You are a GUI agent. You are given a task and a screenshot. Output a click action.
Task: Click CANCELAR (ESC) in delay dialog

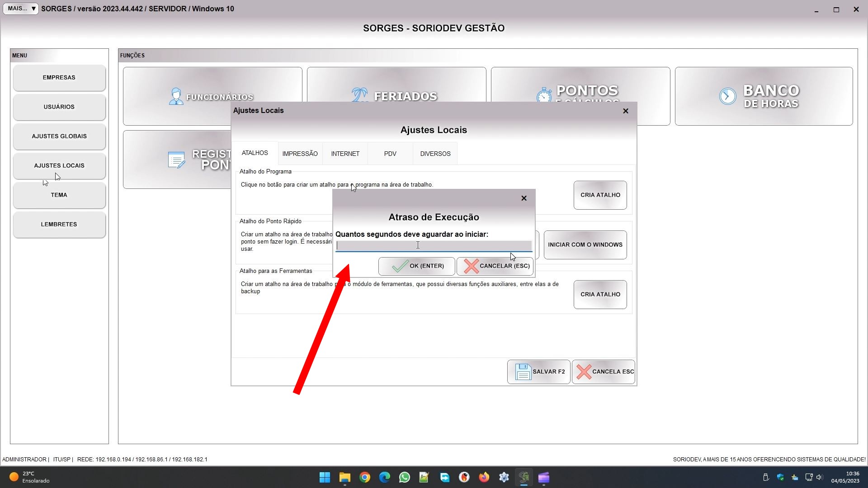(x=495, y=266)
